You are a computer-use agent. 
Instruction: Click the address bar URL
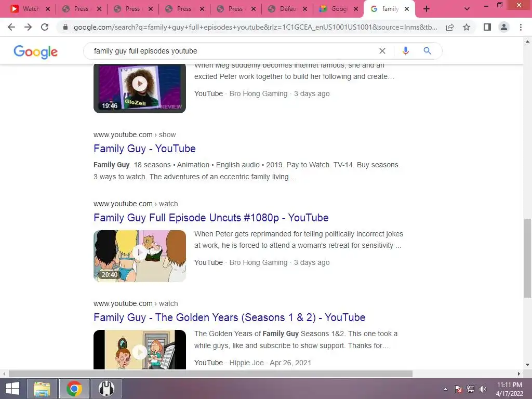[256, 27]
